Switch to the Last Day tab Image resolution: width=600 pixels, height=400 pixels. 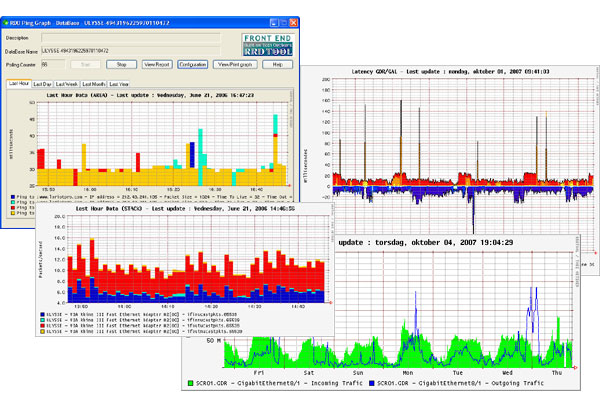[43, 84]
